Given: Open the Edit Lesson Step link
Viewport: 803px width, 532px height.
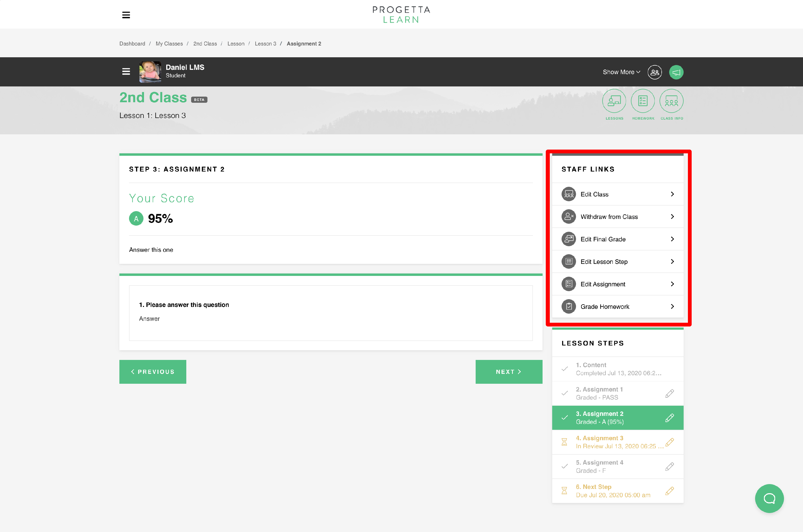Looking at the screenshot, I should click(618, 262).
